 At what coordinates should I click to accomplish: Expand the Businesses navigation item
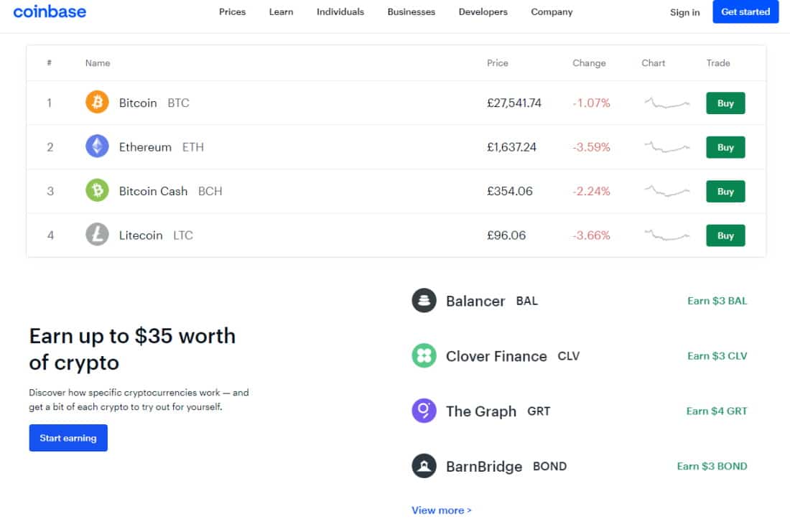pos(411,11)
